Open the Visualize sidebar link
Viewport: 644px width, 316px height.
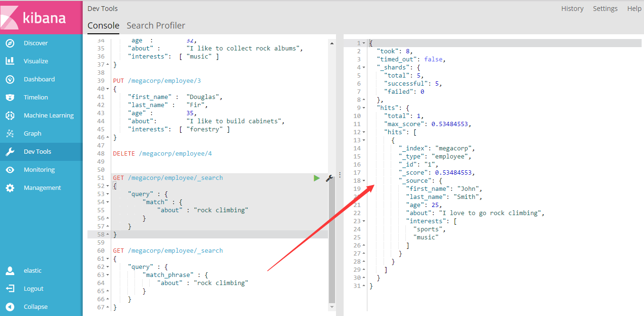click(36, 61)
